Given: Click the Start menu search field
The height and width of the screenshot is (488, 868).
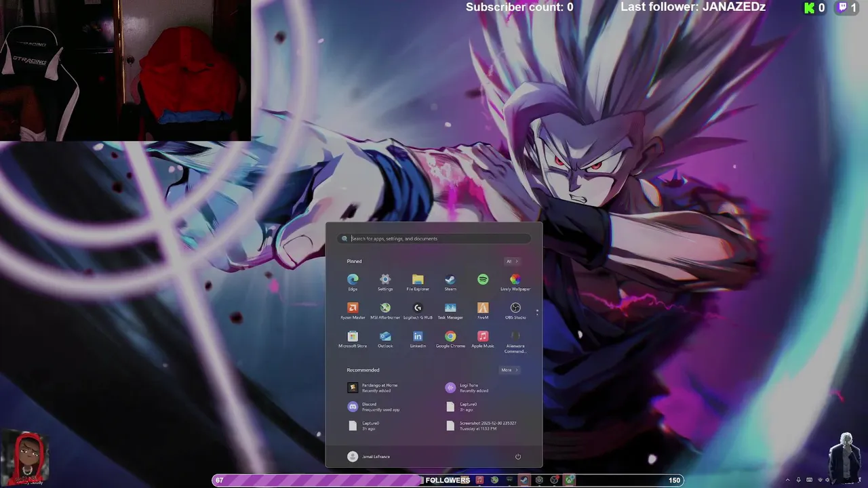Looking at the screenshot, I should 435,239.
